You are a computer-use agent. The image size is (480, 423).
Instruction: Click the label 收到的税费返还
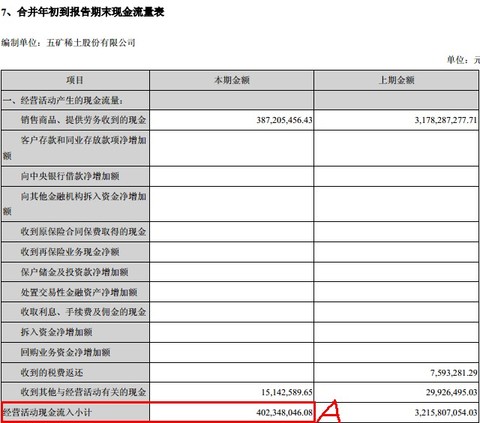pyautogui.click(x=52, y=372)
